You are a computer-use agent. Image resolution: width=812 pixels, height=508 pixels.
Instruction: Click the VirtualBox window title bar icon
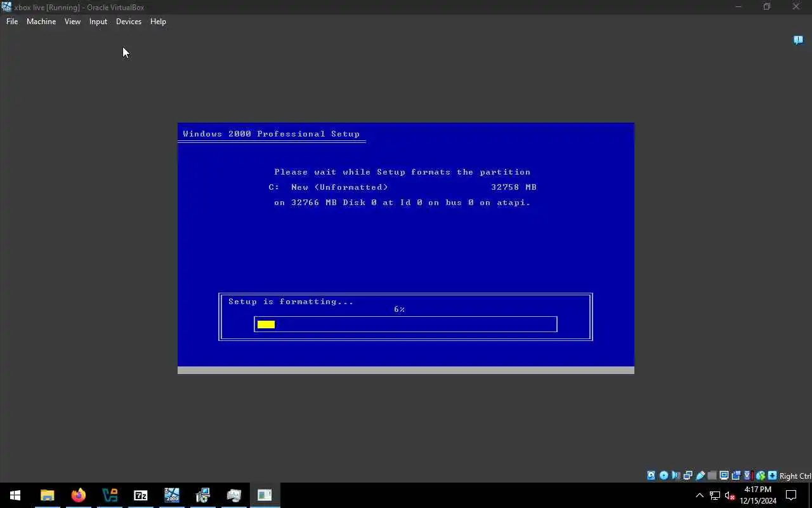click(x=6, y=7)
